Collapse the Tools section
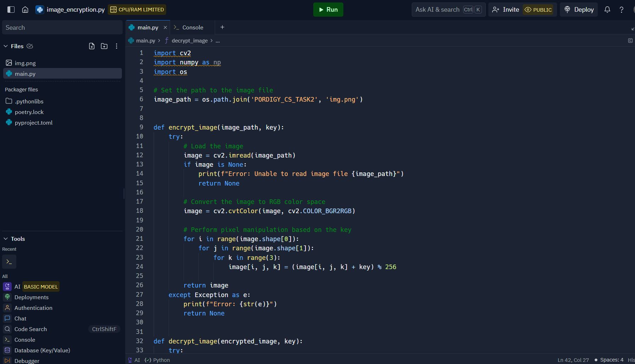This screenshot has width=635, height=364. [6, 239]
